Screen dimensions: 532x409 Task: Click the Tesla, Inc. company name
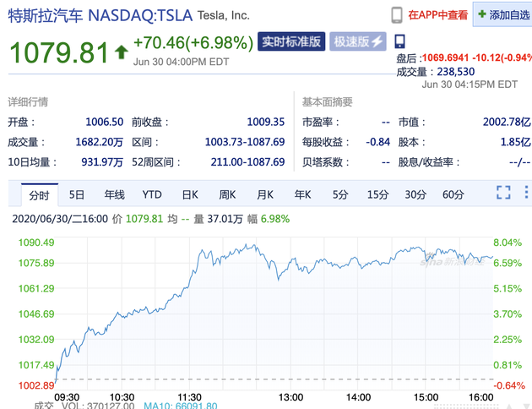223,15
